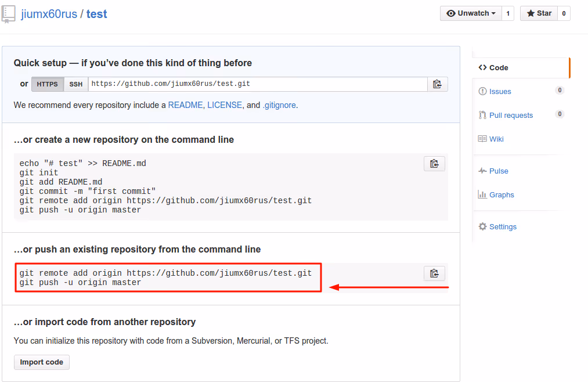Open Pulse from the sidebar

click(497, 171)
